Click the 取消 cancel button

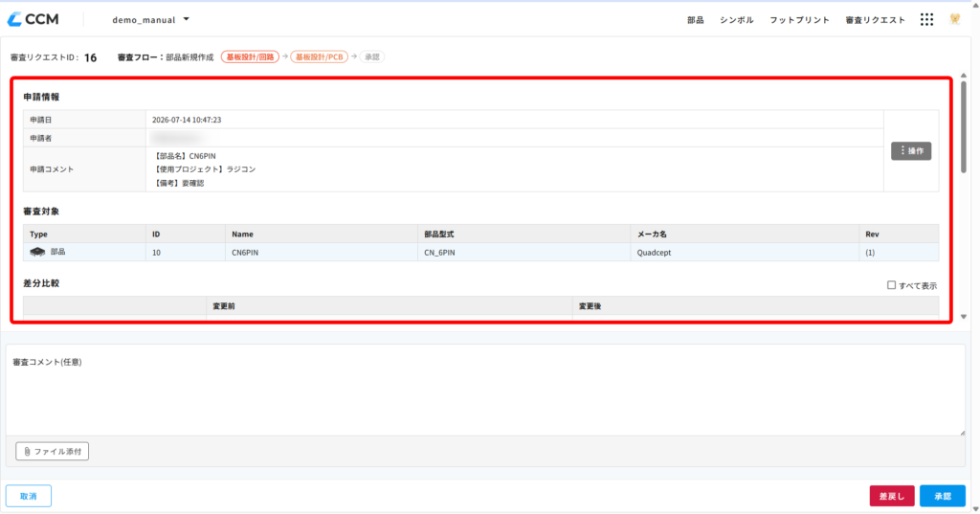click(x=28, y=496)
